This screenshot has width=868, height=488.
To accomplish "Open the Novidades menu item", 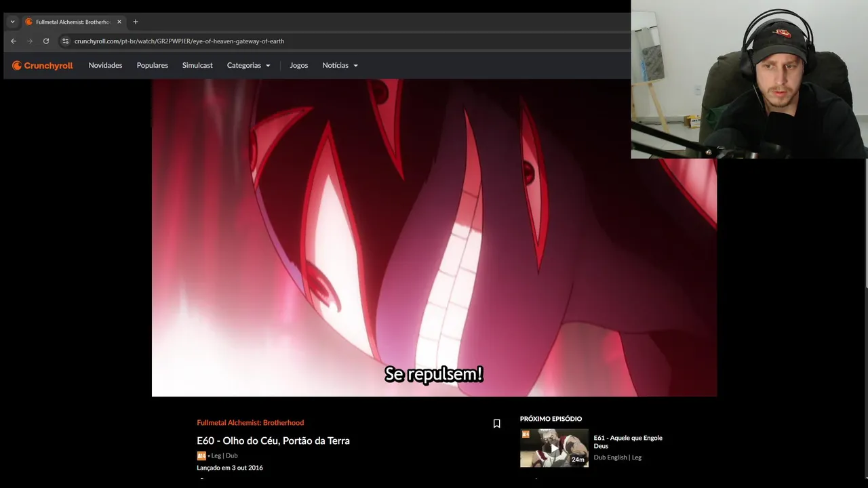I will tap(105, 66).
